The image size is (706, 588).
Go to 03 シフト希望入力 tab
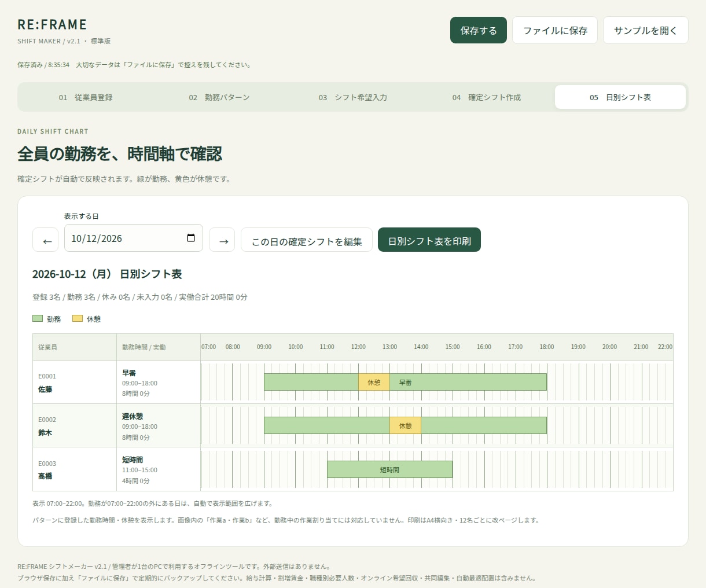point(353,97)
